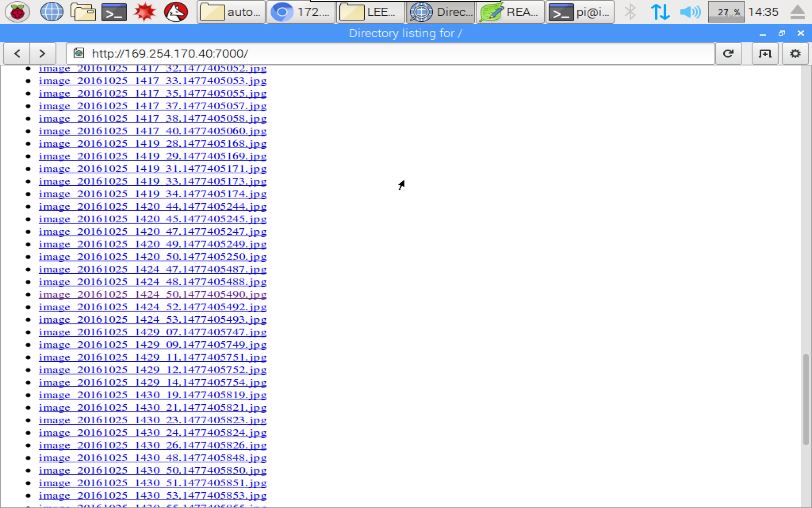Switch to the auto... folder window
Screen dimensions: 812x508
pos(231,12)
